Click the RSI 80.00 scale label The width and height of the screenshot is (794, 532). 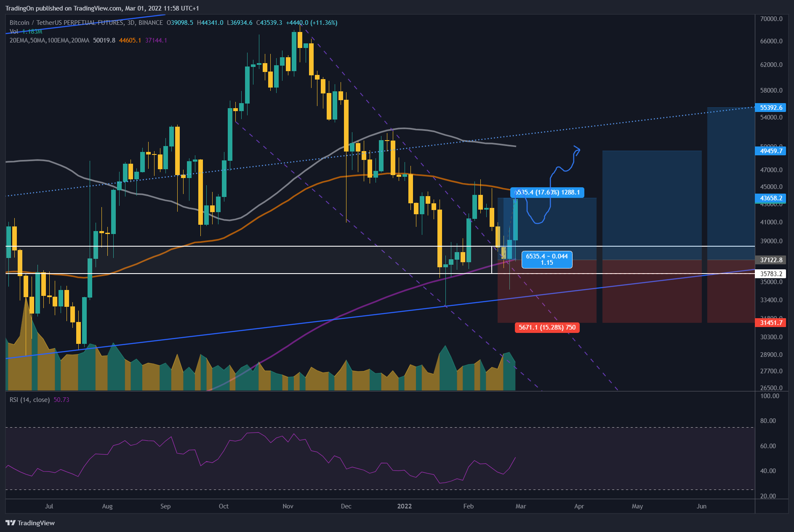coord(768,421)
